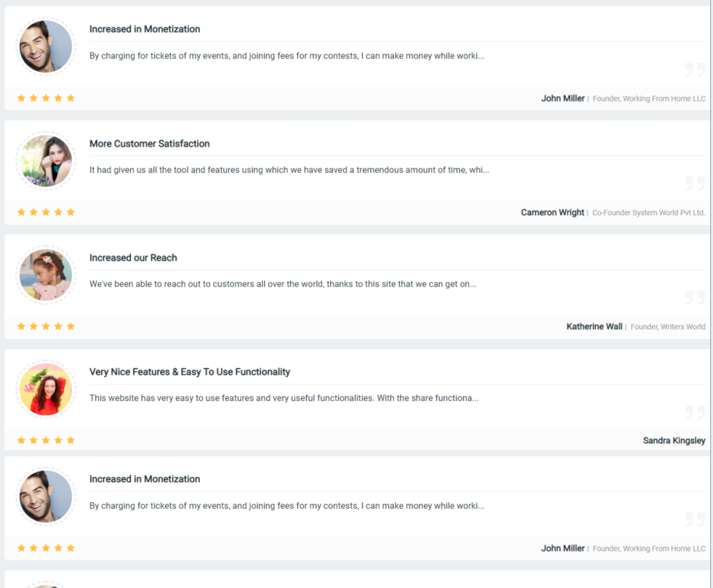This screenshot has width=713, height=588.
Task: Click the quote mark icon in Cameron Wright's testimonial
Action: [x=694, y=184]
